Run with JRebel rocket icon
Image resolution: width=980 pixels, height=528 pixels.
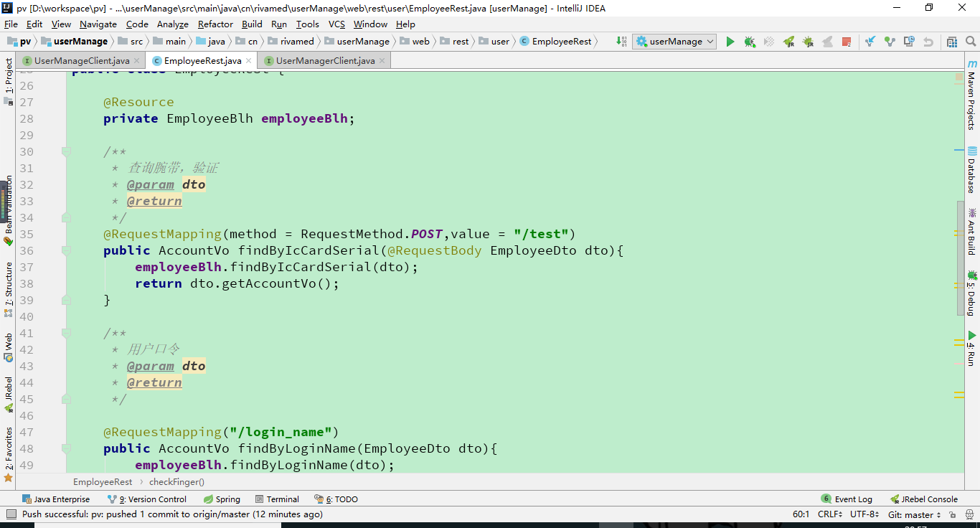pos(788,42)
